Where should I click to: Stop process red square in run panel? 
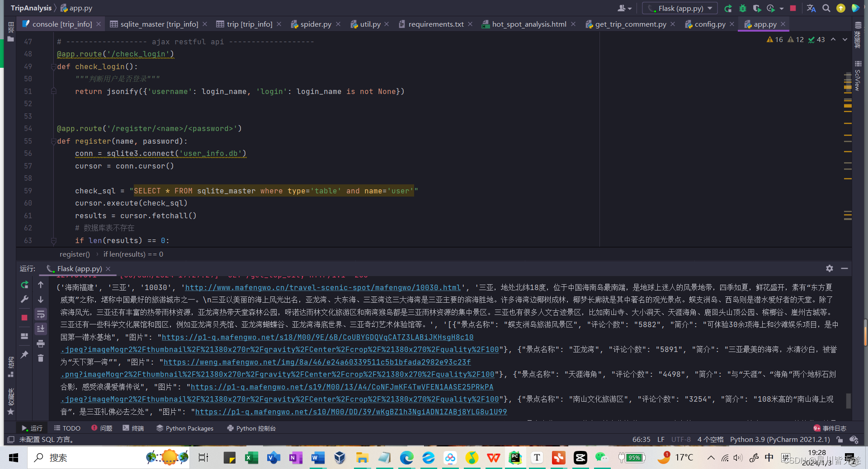(25, 318)
